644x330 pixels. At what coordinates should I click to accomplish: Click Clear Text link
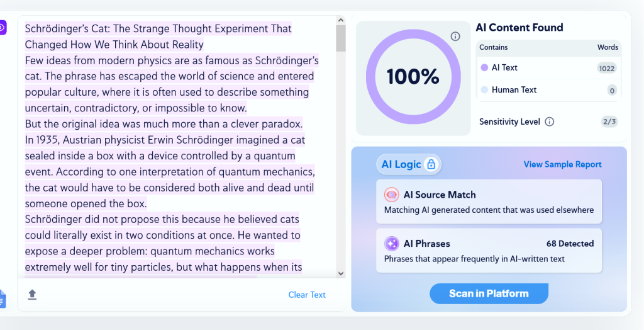[307, 295]
